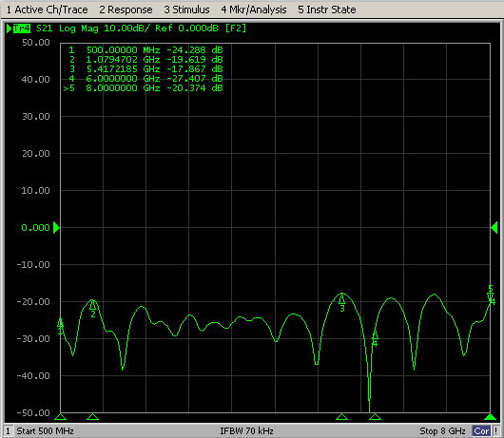
Task: Click the marker 3 triangle on the bottom axis
Action: [341, 417]
